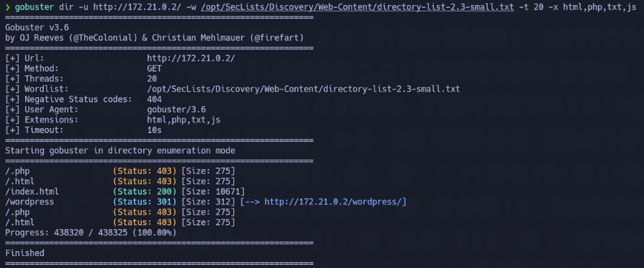The height and width of the screenshot is (268, 644).
Task: Click the gobuster command name
Action: (x=34, y=8)
